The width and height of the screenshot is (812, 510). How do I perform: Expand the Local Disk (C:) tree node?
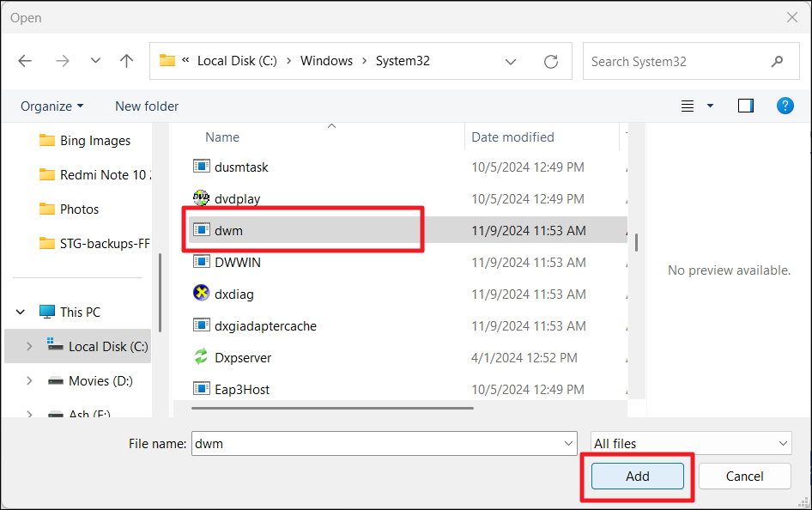click(30, 347)
